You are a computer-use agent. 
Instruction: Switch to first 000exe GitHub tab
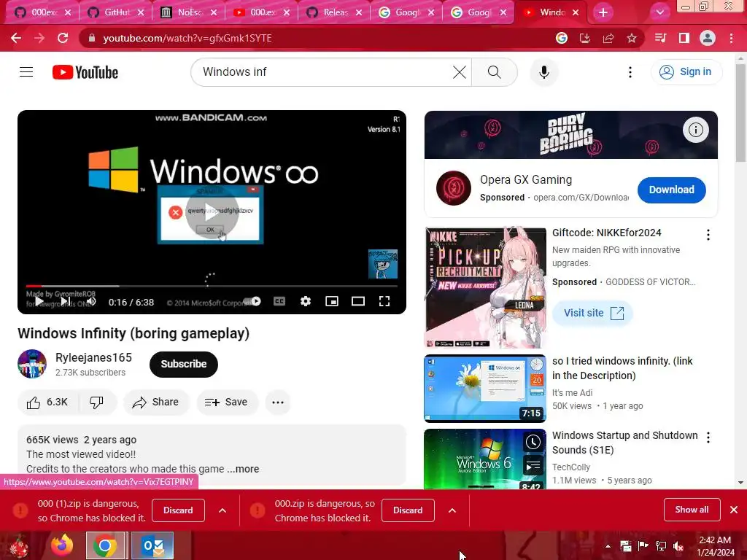point(43,12)
